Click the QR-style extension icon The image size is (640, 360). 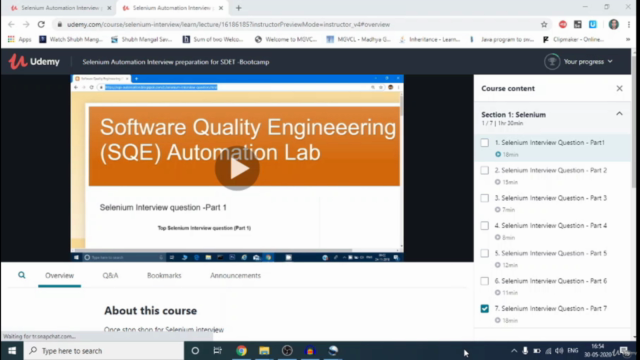click(x=578, y=24)
